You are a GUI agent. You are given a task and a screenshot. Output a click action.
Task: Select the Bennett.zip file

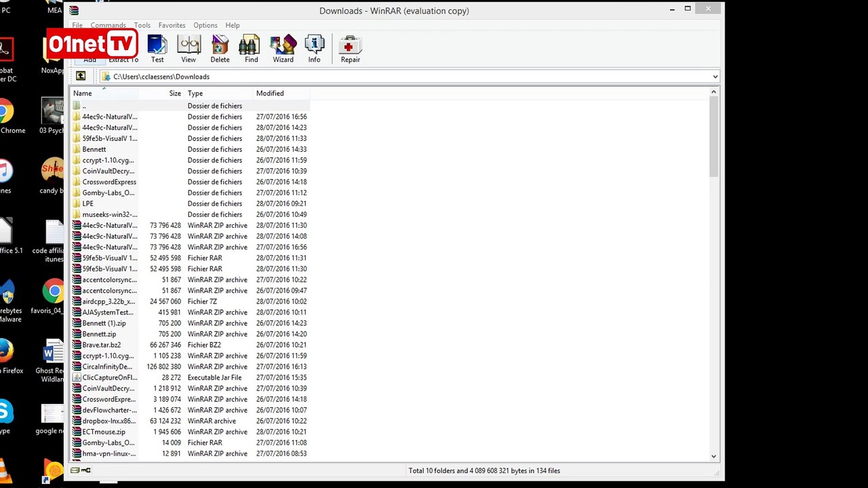190,334
